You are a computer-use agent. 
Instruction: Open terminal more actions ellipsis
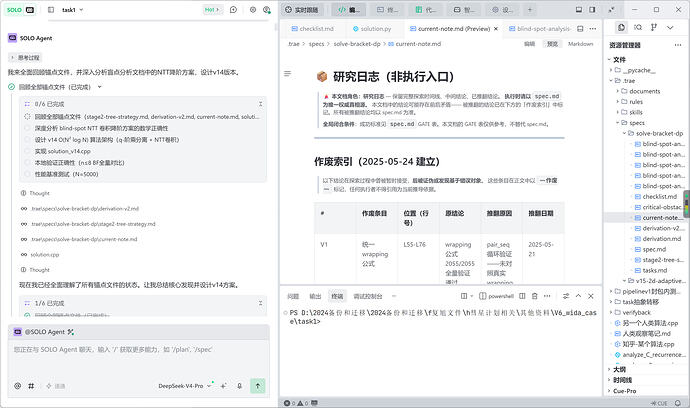547,296
